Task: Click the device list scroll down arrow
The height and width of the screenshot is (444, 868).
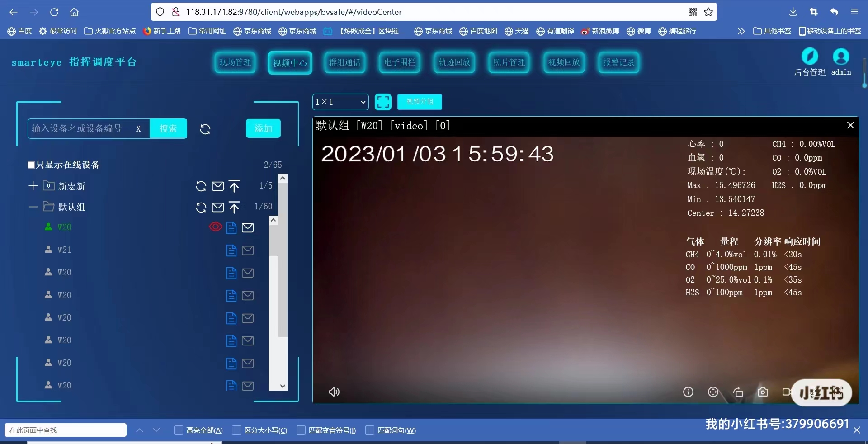Action: pos(283,386)
